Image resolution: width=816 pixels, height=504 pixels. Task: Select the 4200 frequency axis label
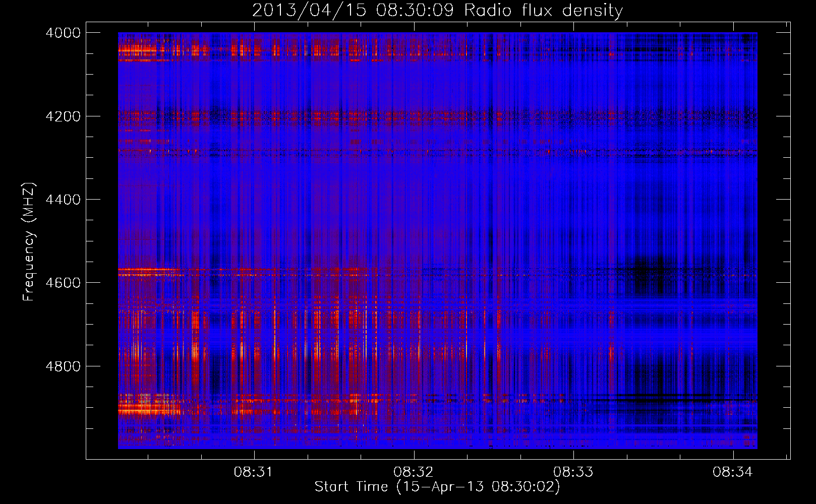tap(63, 116)
